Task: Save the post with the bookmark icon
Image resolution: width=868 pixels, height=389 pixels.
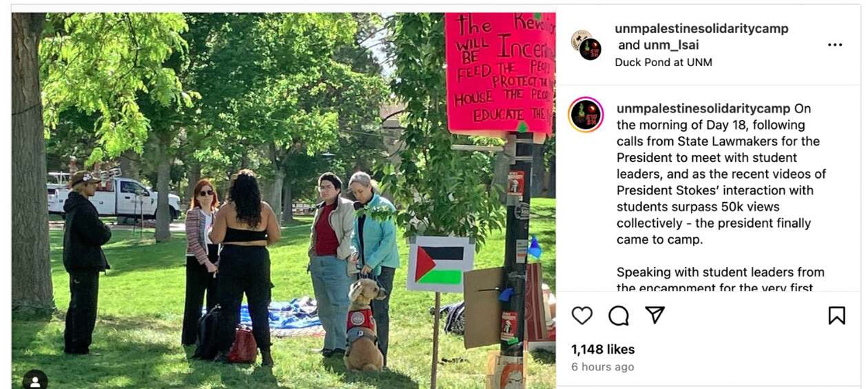Action: pyautogui.click(x=836, y=315)
